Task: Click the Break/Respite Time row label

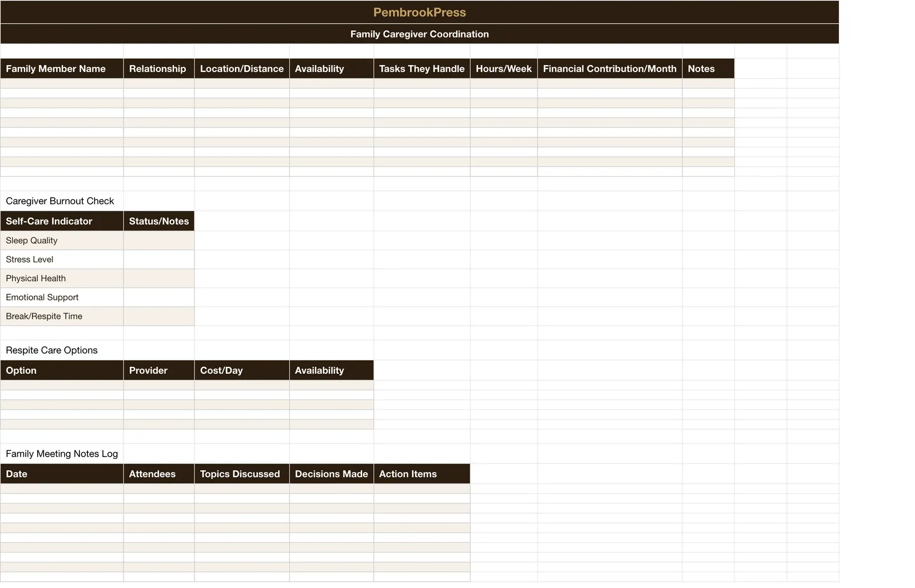Action: [x=62, y=316]
